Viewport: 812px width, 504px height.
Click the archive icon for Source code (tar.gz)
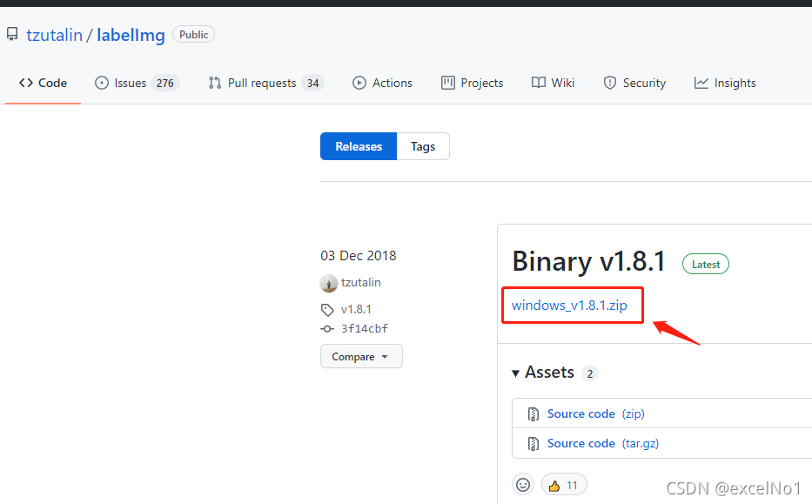tap(533, 443)
